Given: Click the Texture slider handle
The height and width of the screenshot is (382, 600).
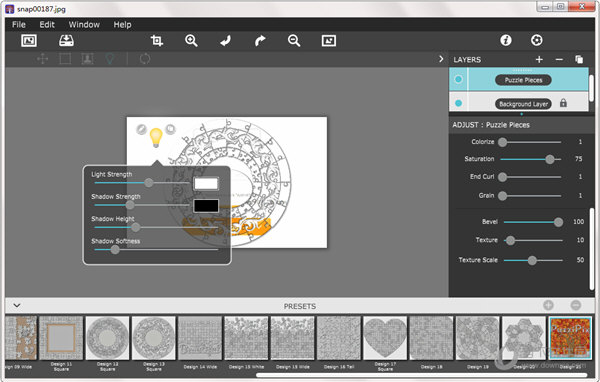Looking at the screenshot, I should pos(510,240).
